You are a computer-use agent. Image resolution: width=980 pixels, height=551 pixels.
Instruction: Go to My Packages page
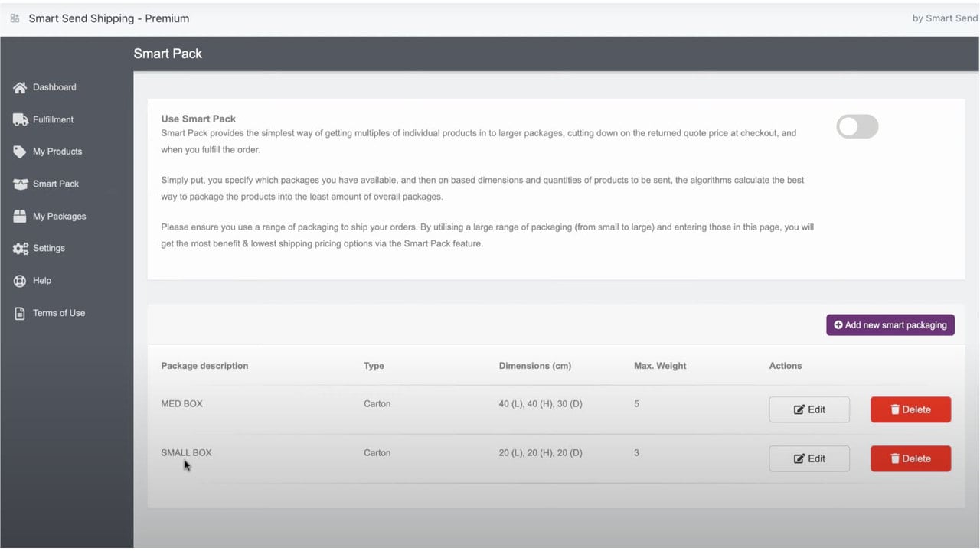[x=59, y=217]
